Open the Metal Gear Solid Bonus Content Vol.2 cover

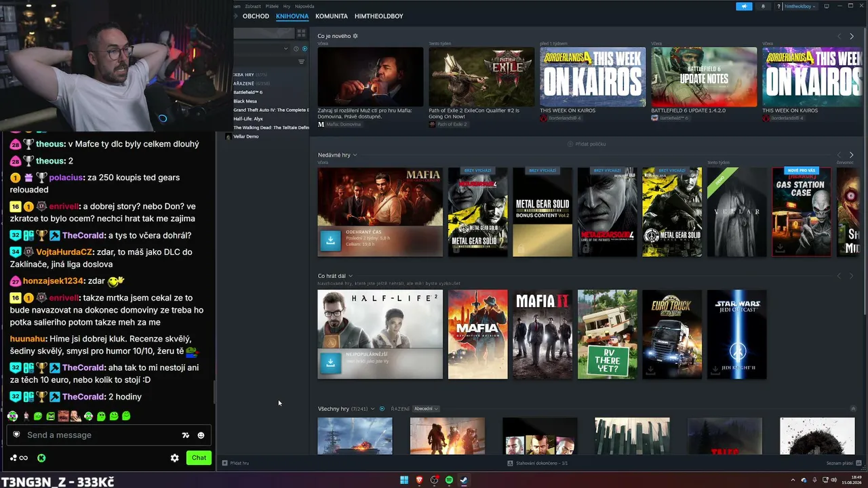pos(542,212)
